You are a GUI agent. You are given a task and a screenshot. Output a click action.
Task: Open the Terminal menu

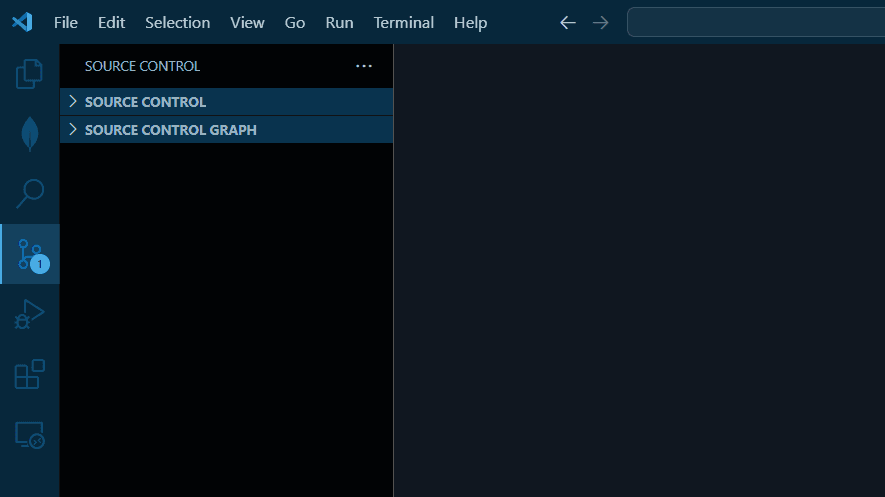coord(404,23)
